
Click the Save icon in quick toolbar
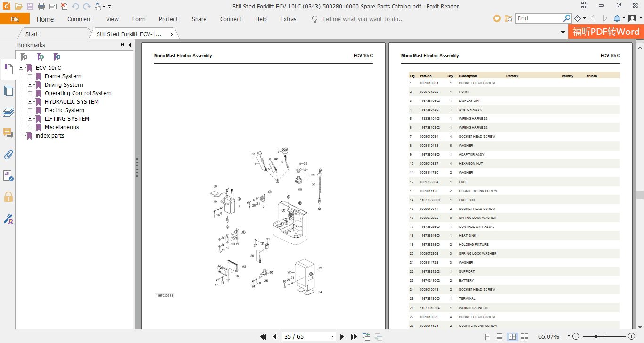[x=30, y=7]
